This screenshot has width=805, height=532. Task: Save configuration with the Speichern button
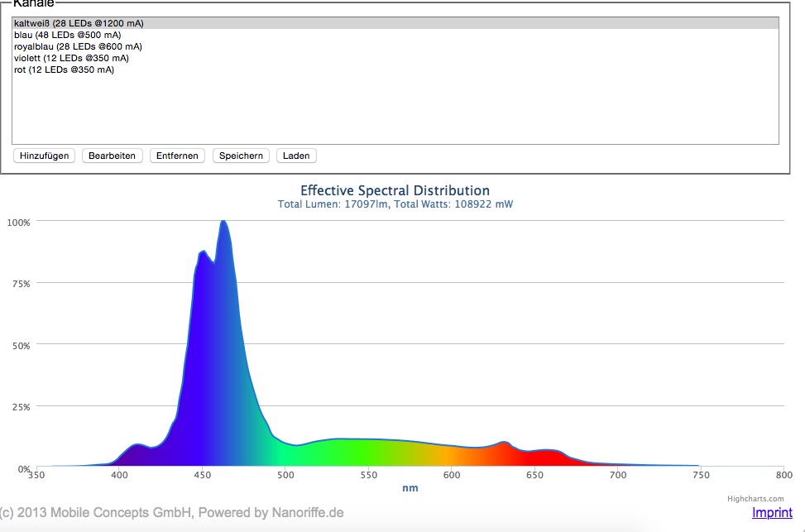(241, 156)
